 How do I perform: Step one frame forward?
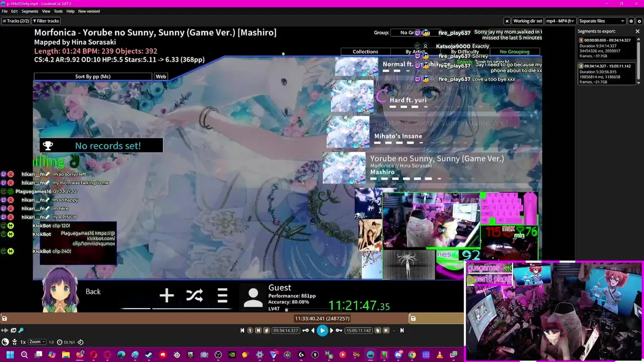(x=332, y=330)
